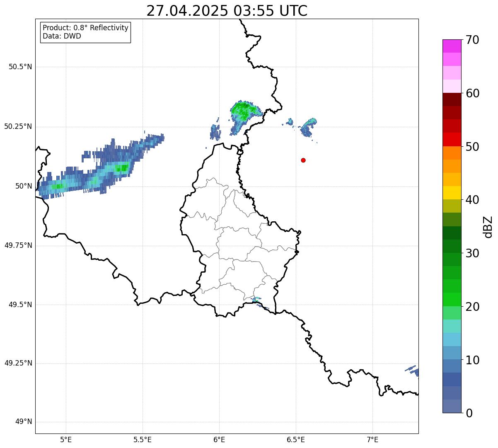Screen dimensions: 498x448
Task: Click the longitude label 5.5°E
Action: (x=143, y=439)
